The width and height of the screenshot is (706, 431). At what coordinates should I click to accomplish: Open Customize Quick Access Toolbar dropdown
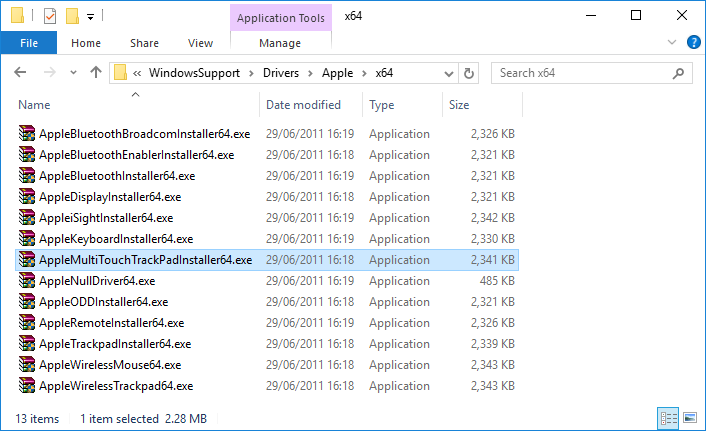(x=91, y=17)
